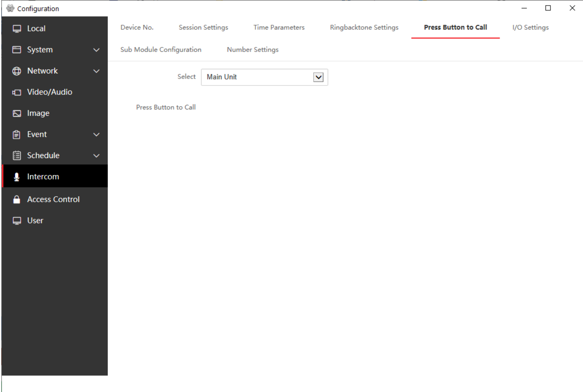Open the User menu item in sidebar
The image size is (583, 392).
[x=35, y=221]
